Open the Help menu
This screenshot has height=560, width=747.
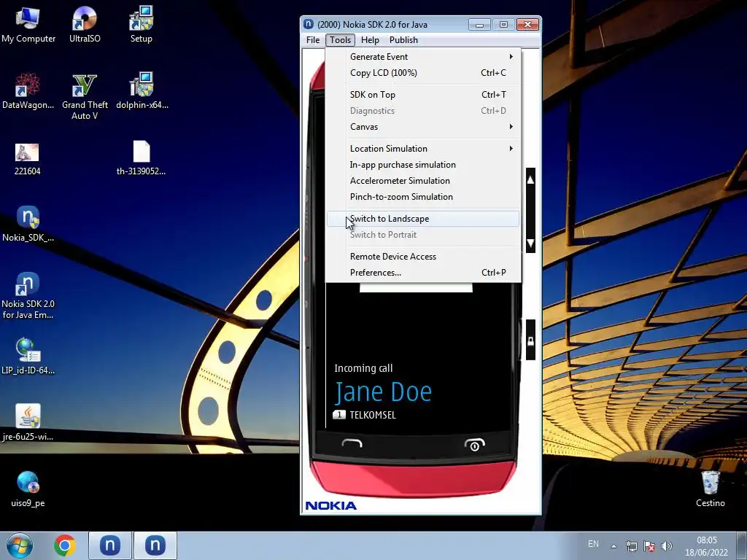370,40
